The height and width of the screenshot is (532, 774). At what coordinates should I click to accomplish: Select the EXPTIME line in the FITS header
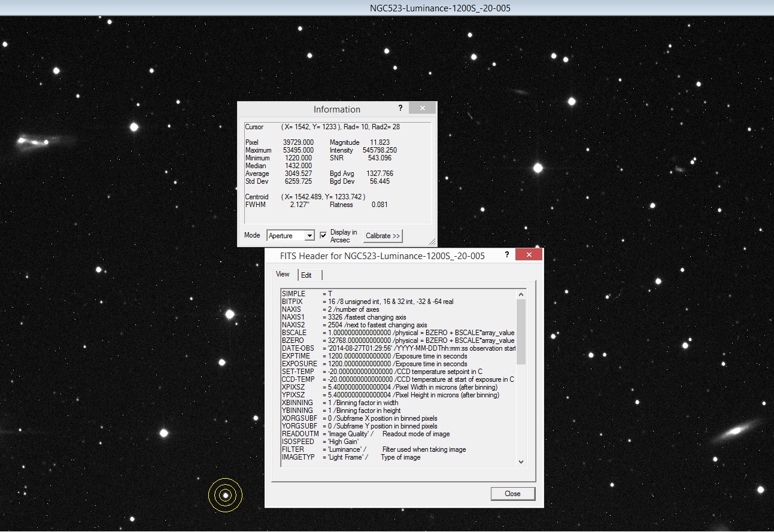[359, 356]
